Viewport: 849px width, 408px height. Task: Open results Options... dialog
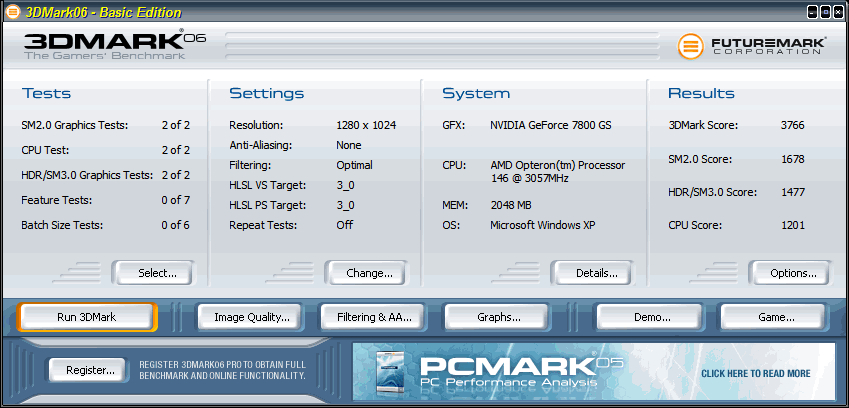793,273
